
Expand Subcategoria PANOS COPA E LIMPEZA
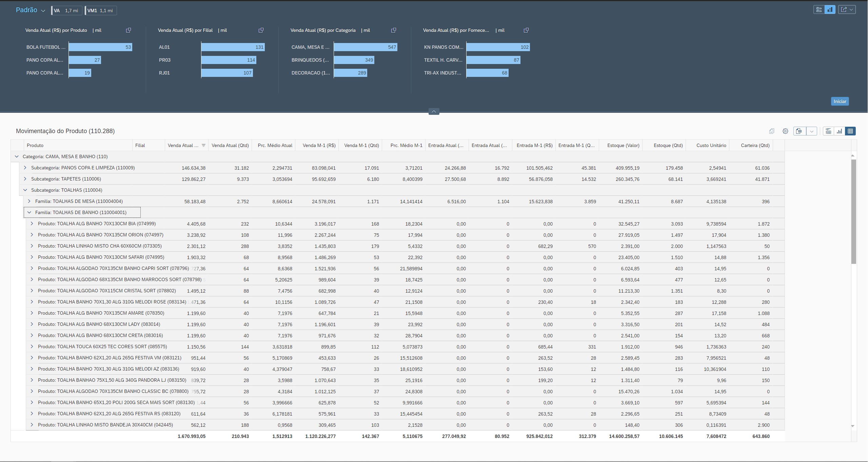point(25,168)
